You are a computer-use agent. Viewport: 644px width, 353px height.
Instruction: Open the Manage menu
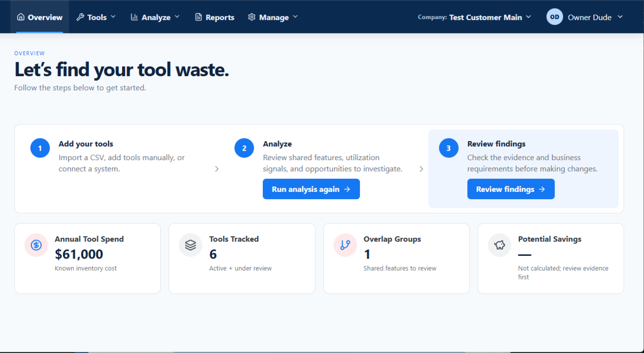click(273, 17)
